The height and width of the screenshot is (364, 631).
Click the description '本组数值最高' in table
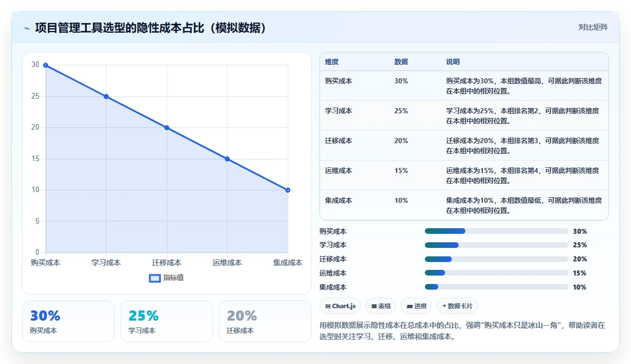521,81
